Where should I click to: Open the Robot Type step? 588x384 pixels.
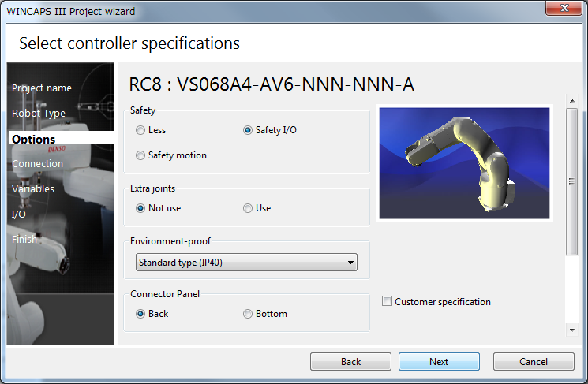pos(38,114)
